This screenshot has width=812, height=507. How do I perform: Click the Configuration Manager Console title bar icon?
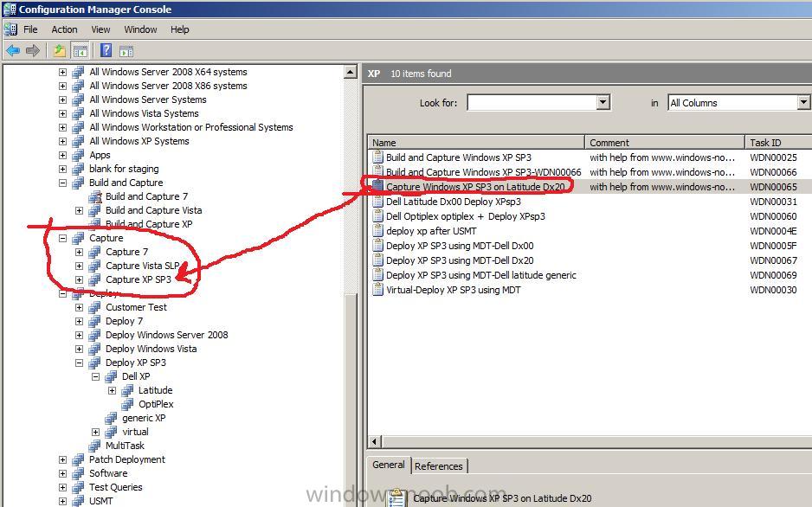coord(10,9)
